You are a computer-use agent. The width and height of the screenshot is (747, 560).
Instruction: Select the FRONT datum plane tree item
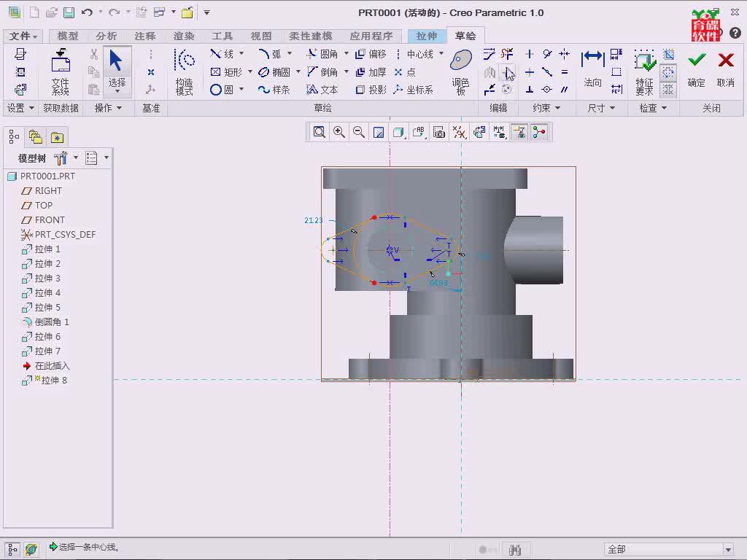(x=43, y=220)
